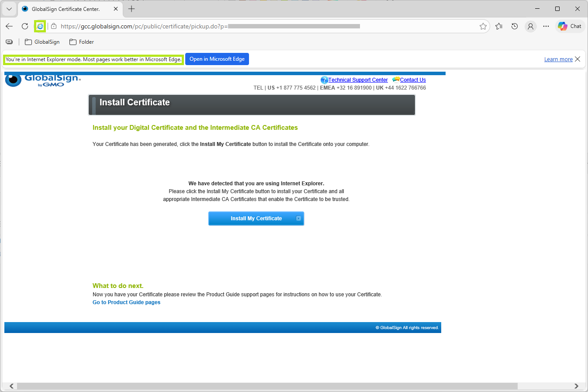
Task: Click the scrollbar left arrow
Action: [x=11, y=386]
